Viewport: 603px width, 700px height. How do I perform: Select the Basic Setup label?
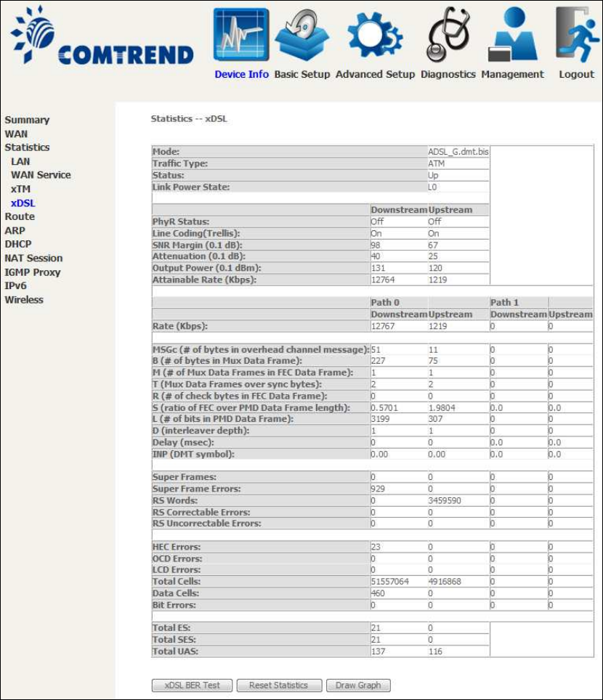(302, 74)
